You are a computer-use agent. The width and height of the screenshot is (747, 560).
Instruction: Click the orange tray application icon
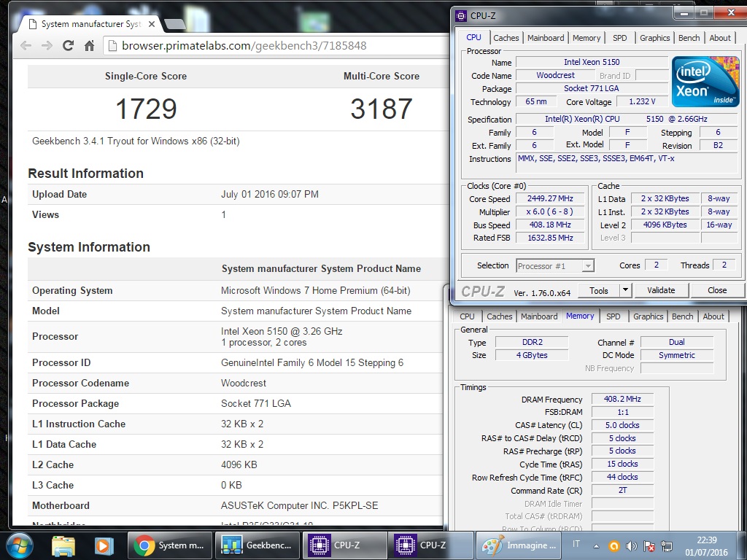tap(614, 546)
